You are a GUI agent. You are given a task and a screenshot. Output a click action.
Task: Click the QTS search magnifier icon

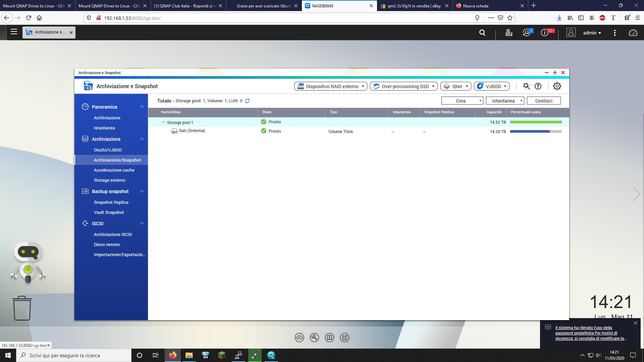coord(482,33)
